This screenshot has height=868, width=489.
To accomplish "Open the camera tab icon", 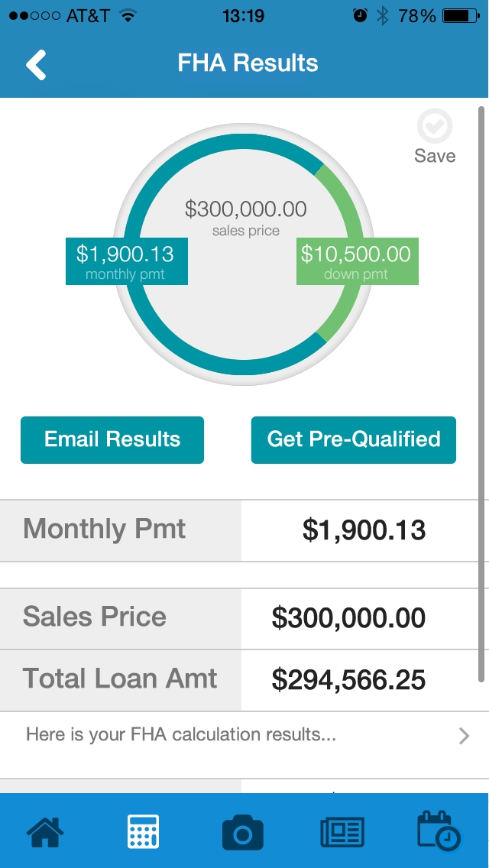I will click(242, 832).
